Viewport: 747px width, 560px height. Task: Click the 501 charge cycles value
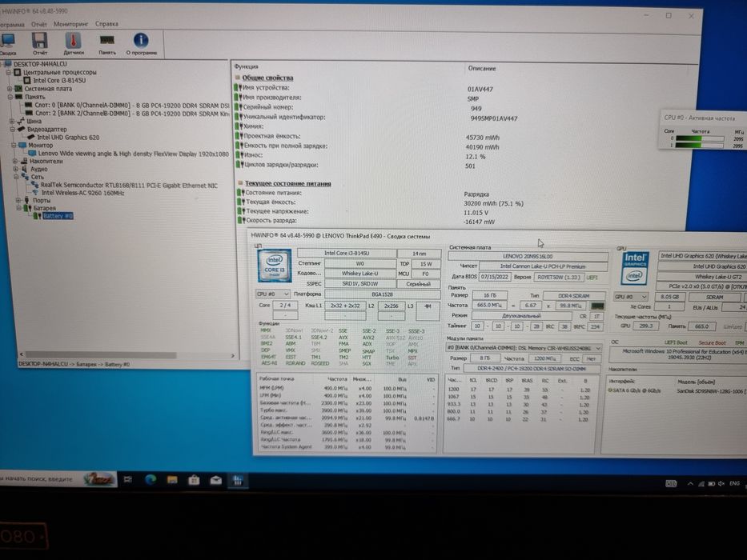pyautogui.click(x=470, y=166)
